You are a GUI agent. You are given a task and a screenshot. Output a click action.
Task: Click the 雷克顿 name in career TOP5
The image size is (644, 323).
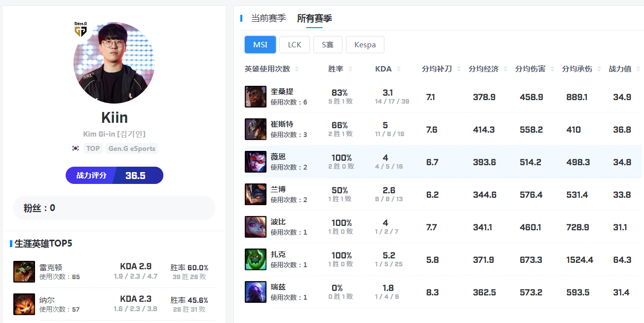pos(51,267)
